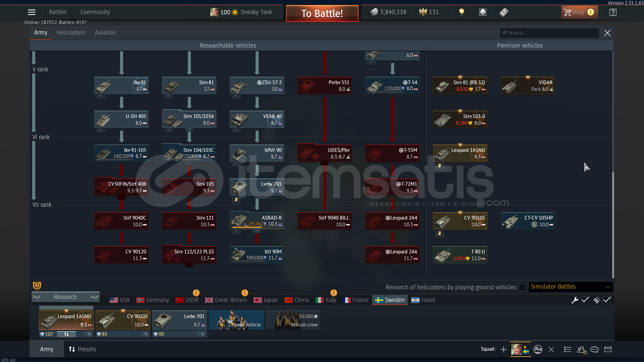Switch to the Helicopters tab

pos(71,33)
